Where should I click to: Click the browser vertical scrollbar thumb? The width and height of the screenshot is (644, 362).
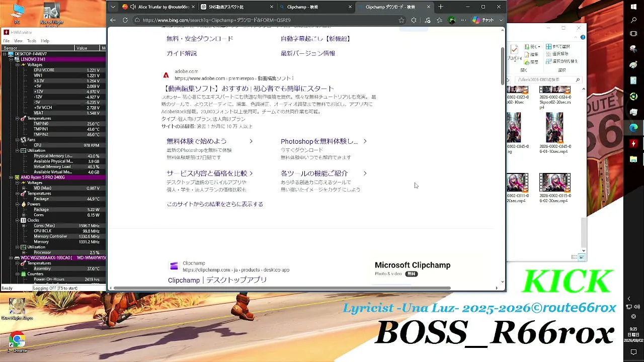pyautogui.click(x=502, y=66)
